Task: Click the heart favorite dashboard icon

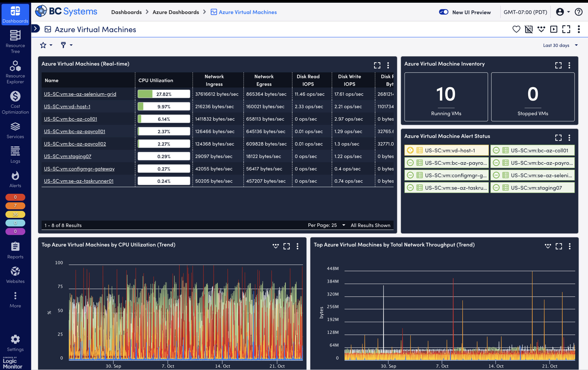Action: pyautogui.click(x=516, y=29)
